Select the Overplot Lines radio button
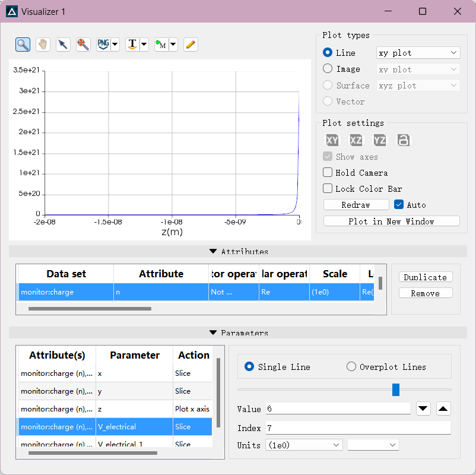Screen dimensions: 476x475 (351, 367)
